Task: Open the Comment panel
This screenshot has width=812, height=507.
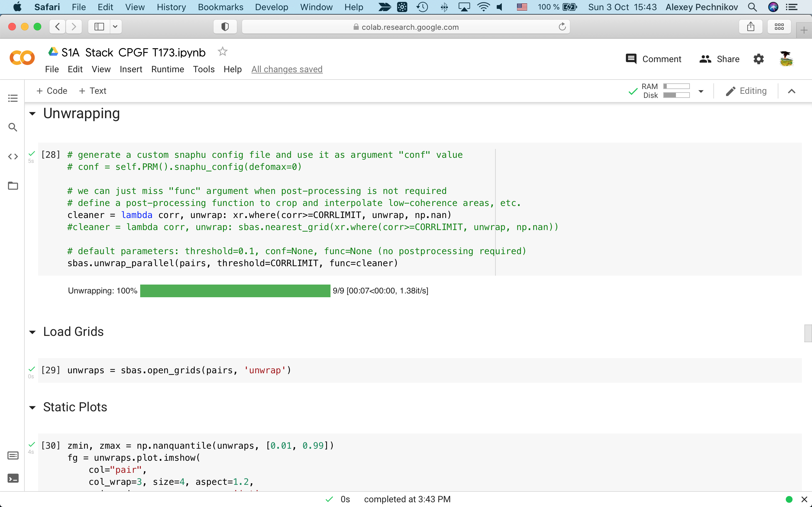Action: (653, 59)
